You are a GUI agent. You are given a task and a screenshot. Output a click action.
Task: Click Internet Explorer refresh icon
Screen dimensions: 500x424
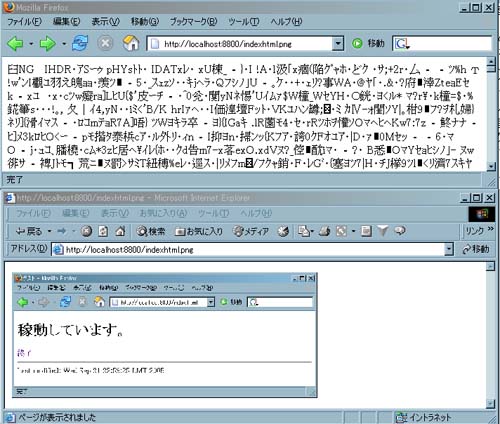(x=103, y=231)
